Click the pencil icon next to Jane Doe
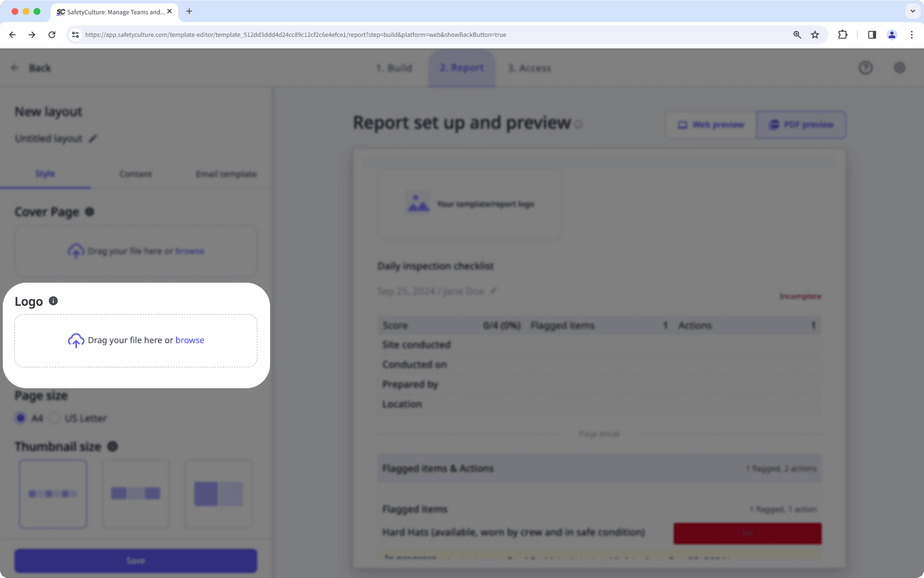 493,291
